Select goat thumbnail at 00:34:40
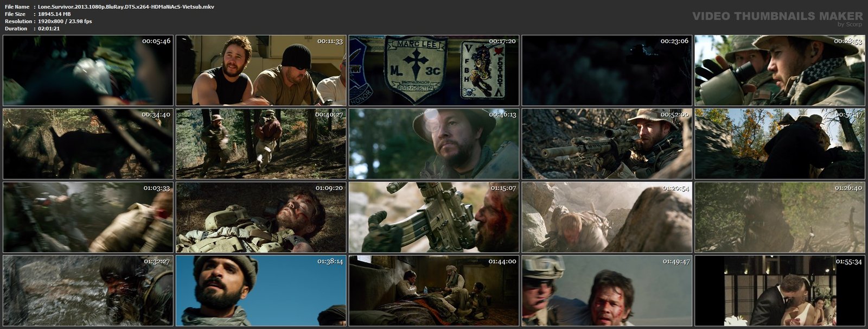Screen dimensions: 868x329 click(x=88, y=144)
